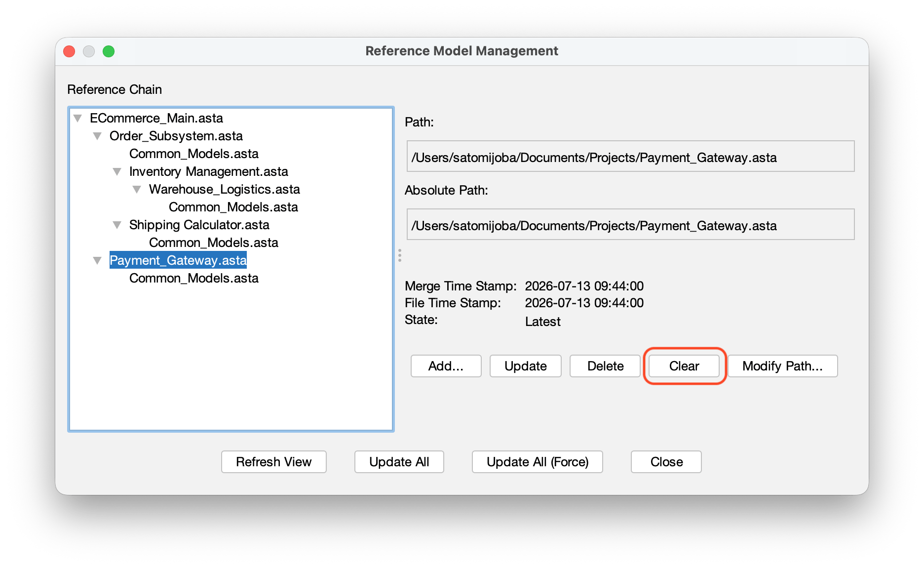The image size is (924, 568).
Task: Click the vertical split pane divider handle
Action: [400, 255]
